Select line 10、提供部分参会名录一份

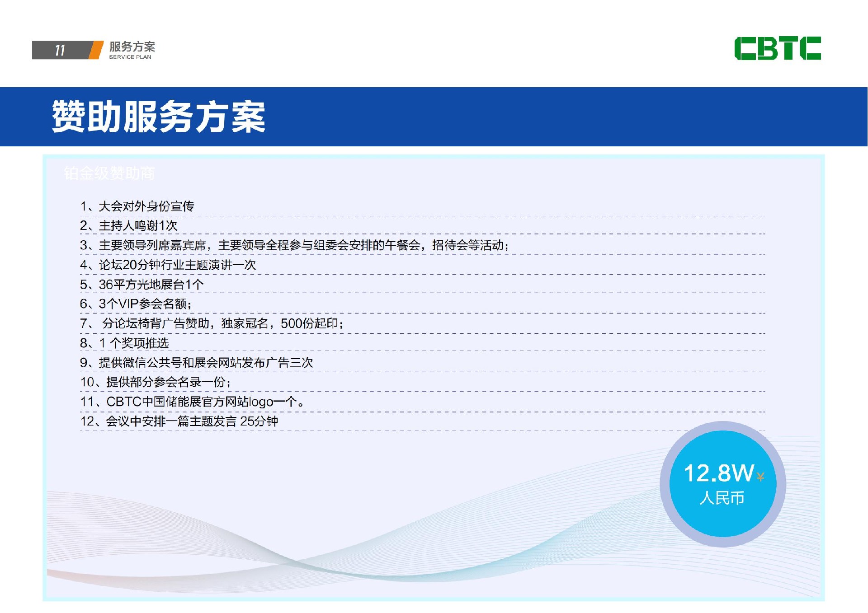pos(156,382)
